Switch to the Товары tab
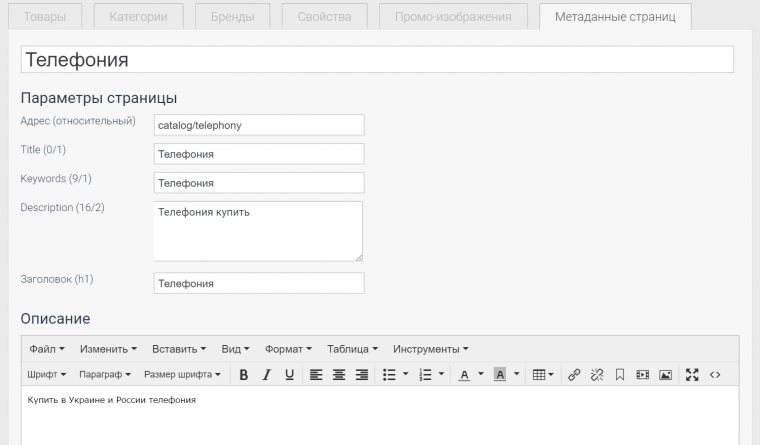The width and height of the screenshot is (760, 445). pos(45,17)
